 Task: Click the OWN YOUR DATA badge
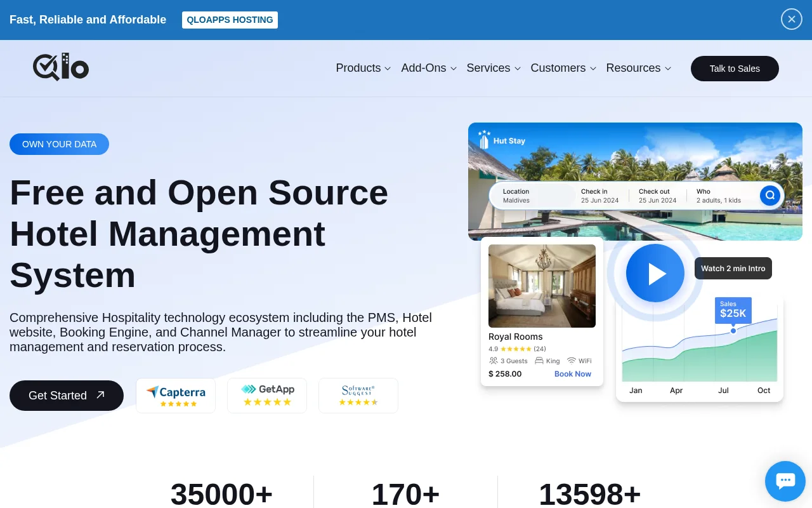tap(59, 144)
